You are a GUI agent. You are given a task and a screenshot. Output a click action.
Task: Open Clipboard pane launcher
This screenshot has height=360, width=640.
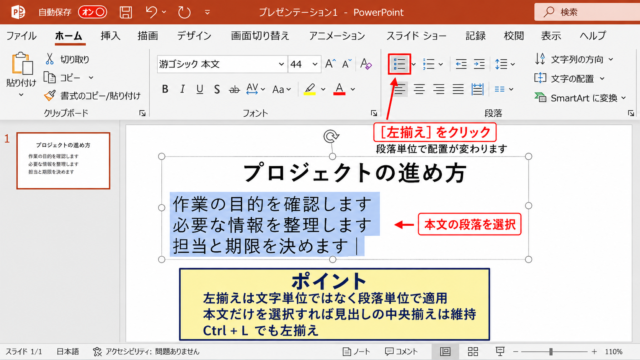pos(142,113)
